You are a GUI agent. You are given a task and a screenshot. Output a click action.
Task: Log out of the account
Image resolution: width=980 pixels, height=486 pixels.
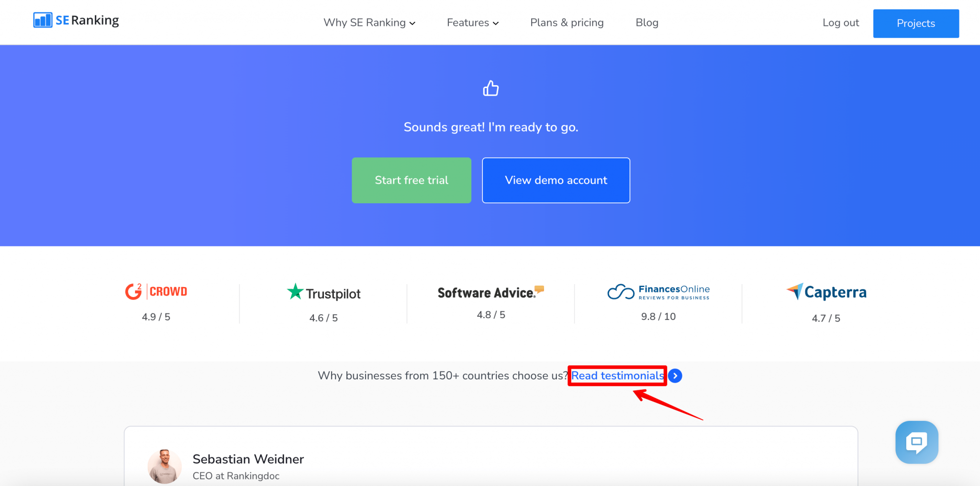pos(840,22)
